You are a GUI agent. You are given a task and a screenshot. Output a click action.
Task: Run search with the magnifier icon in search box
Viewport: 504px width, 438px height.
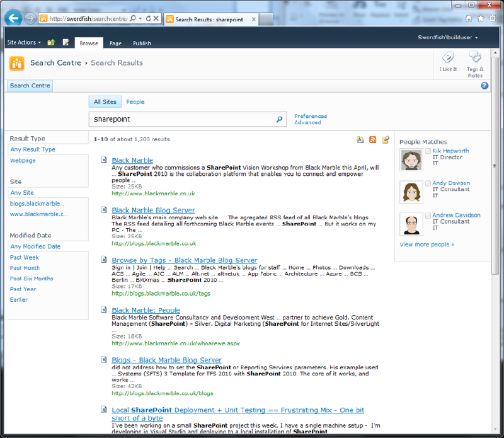(x=279, y=119)
